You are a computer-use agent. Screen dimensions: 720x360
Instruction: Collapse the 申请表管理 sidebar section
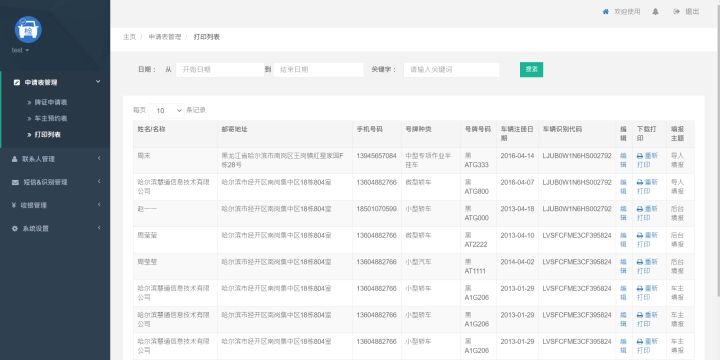(x=55, y=83)
